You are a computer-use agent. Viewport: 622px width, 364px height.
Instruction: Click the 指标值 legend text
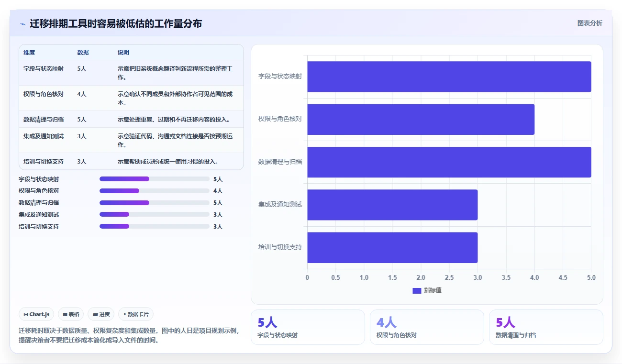coord(433,291)
